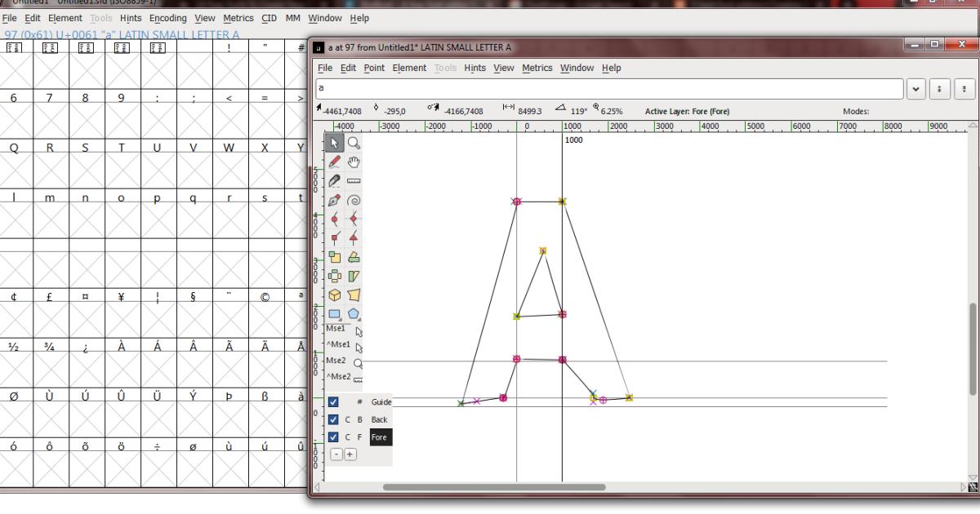
Task: Click the plus button to add a layer
Action: [350, 454]
